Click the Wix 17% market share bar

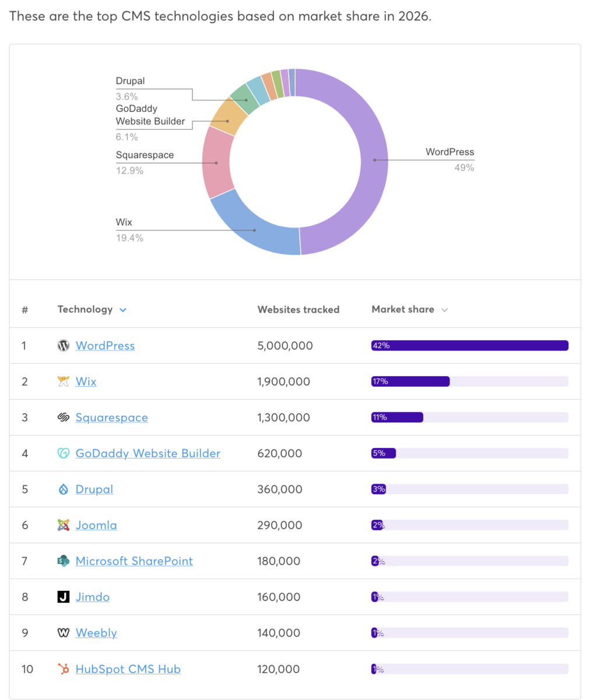410,381
